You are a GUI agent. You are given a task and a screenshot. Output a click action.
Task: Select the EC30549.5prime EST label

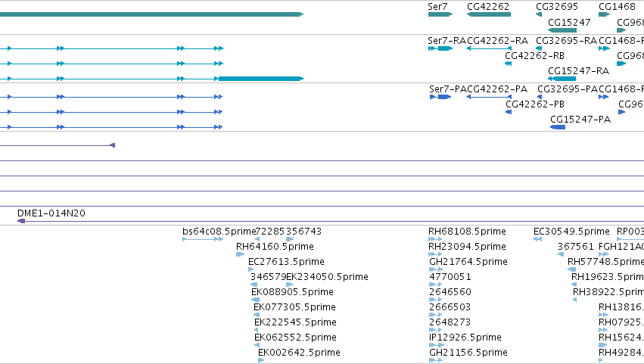click(x=571, y=232)
